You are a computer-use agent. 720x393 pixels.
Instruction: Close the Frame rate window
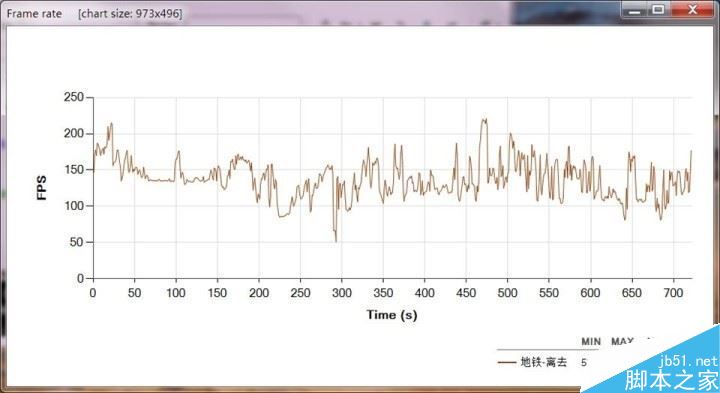coord(692,9)
